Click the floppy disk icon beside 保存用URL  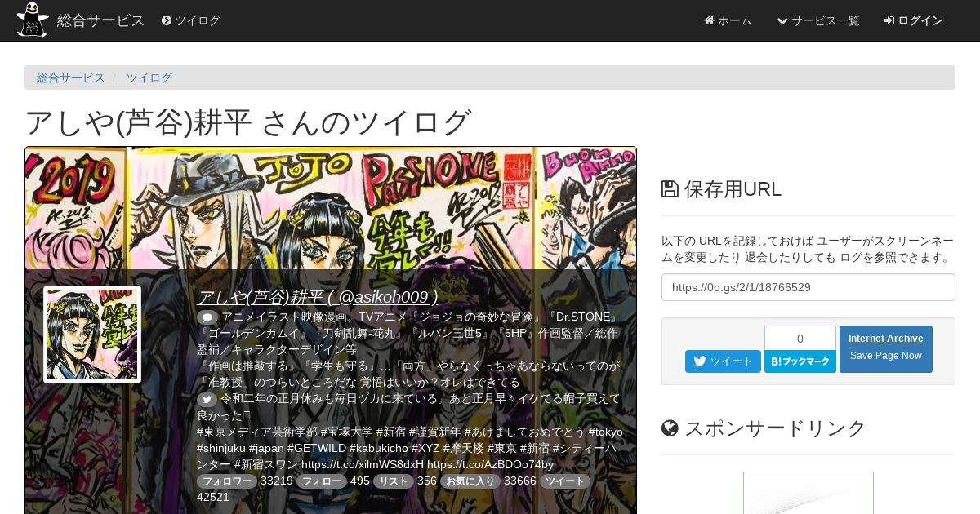(x=670, y=189)
